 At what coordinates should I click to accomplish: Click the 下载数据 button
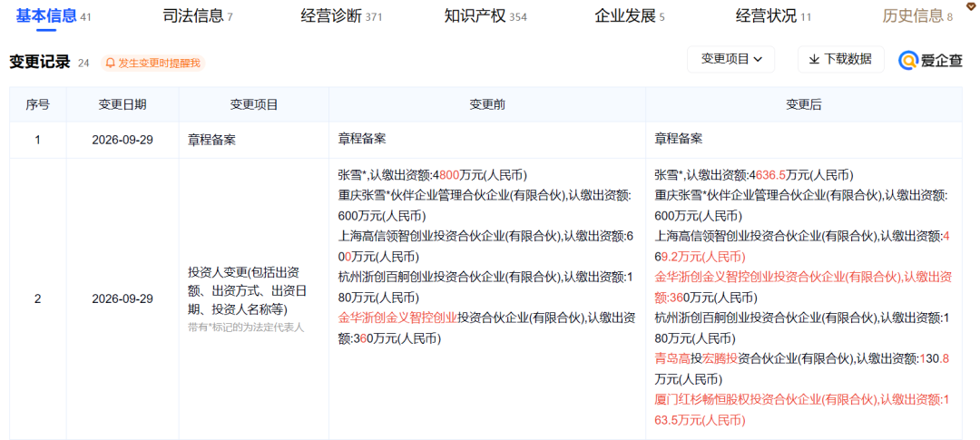pyautogui.click(x=840, y=59)
